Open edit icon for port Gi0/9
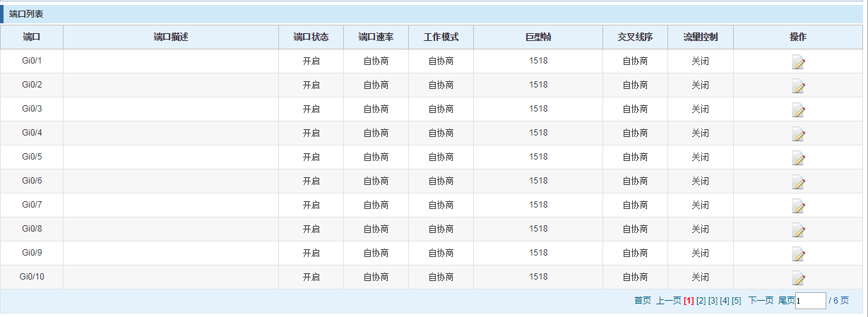 pyautogui.click(x=798, y=254)
